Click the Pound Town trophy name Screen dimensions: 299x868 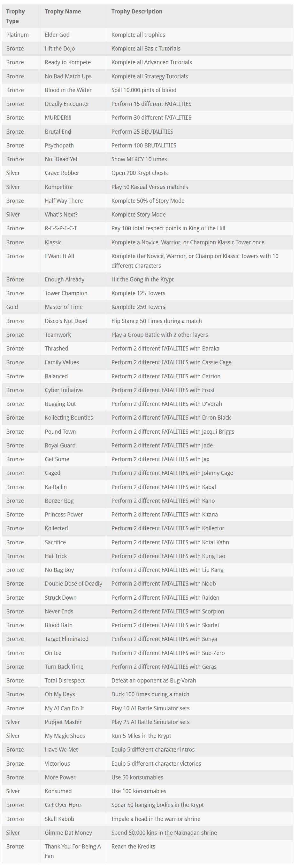[x=60, y=432]
